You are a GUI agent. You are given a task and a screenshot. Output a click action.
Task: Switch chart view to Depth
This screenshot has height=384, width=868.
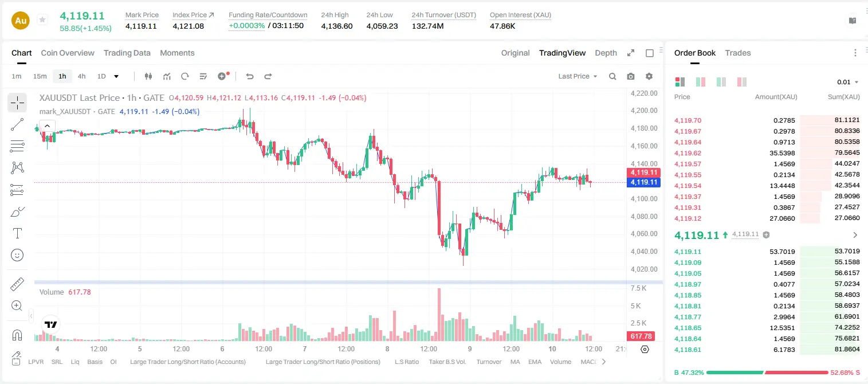606,53
